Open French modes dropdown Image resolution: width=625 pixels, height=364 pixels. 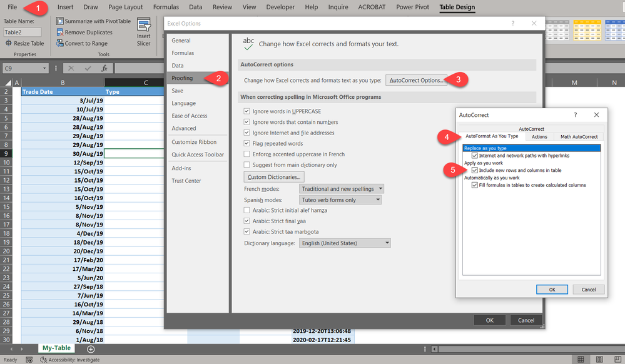pyautogui.click(x=342, y=189)
